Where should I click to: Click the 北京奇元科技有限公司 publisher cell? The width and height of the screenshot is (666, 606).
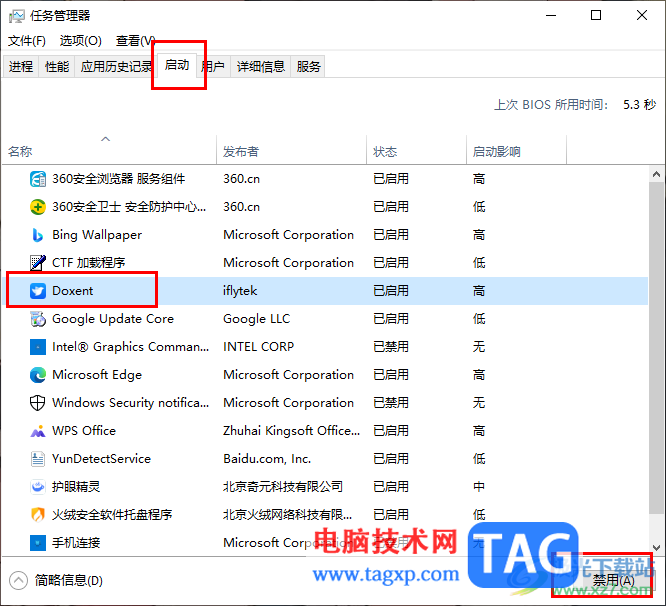point(283,487)
